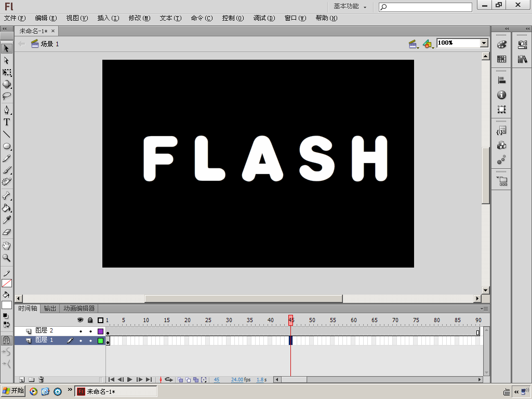532x399 pixels.
Task: Select the Pencil tool
Action: (6, 158)
